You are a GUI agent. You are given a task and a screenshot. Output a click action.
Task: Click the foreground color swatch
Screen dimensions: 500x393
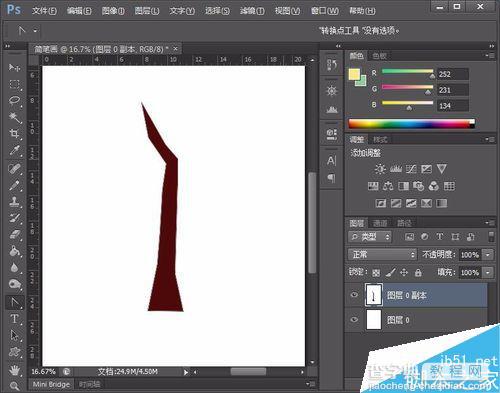[354, 74]
